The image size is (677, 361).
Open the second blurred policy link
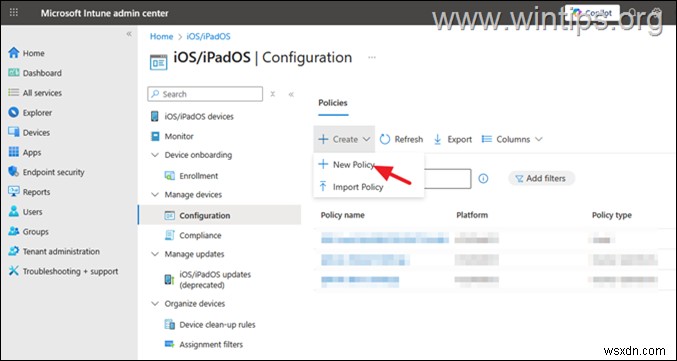(365, 260)
